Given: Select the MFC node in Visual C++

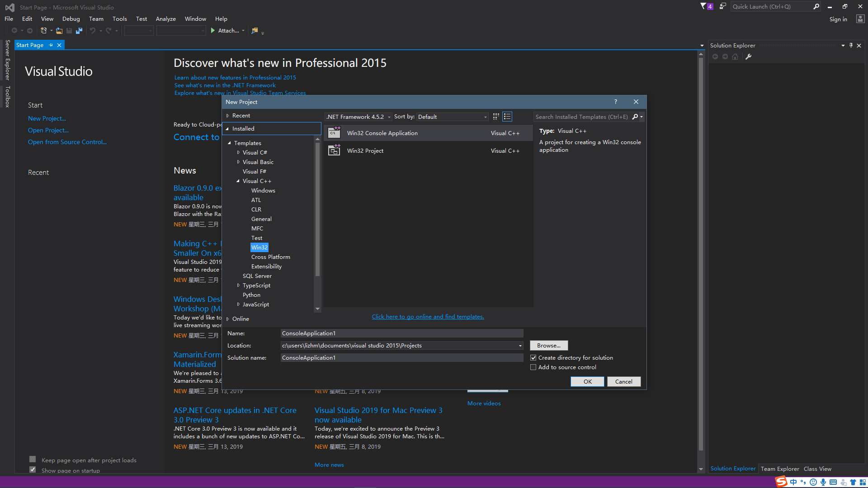Looking at the screenshot, I should pyautogui.click(x=257, y=228).
